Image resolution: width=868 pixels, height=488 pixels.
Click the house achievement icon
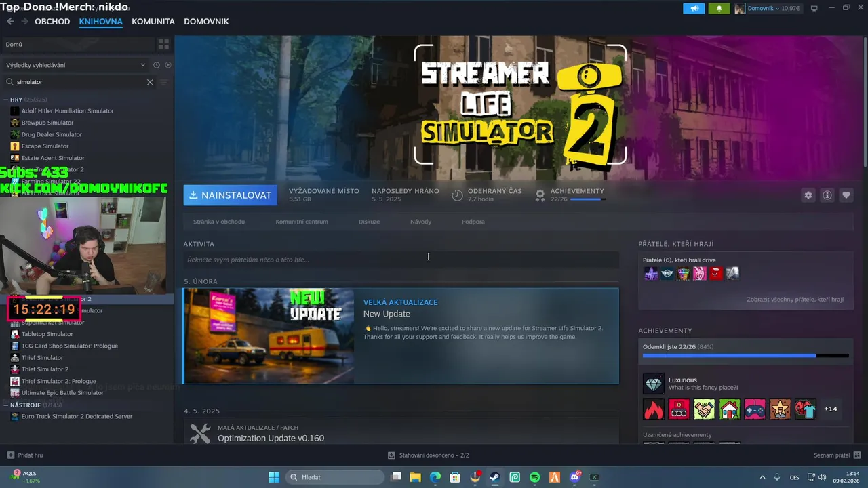click(x=730, y=409)
